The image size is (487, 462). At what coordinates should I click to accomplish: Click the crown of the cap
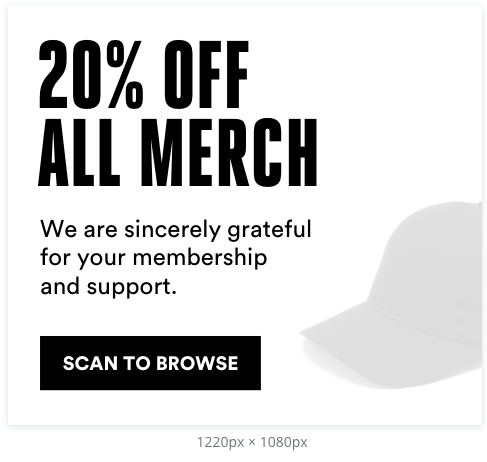coord(433,260)
